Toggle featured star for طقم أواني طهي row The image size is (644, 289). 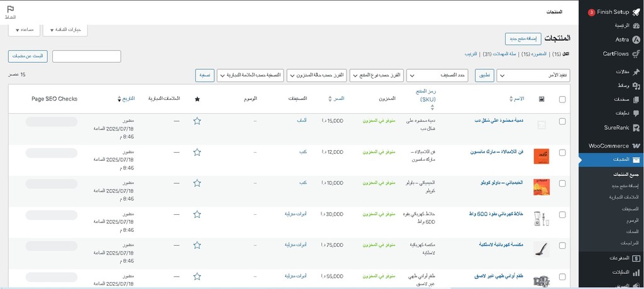pos(197,276)
